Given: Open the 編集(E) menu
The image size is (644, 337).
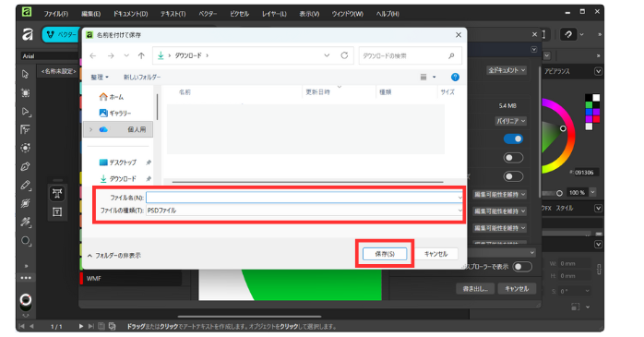Looking at the screenshot, I should 90,14.
